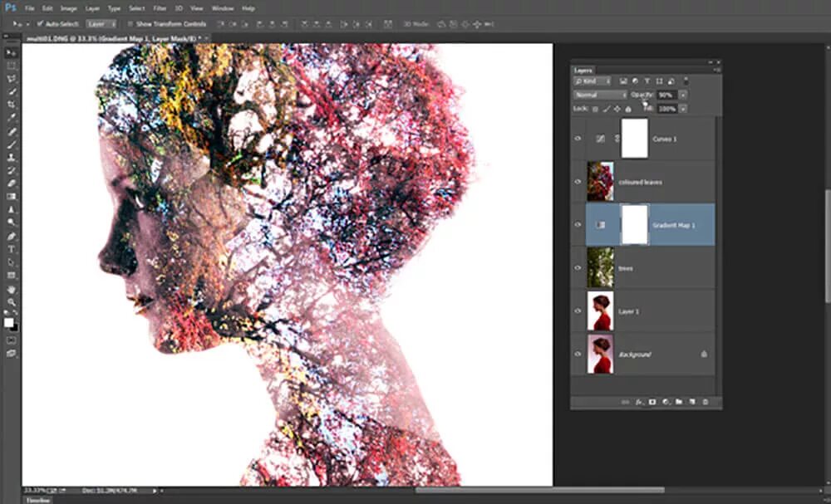Hide the trees layer

tap(578, 268)
